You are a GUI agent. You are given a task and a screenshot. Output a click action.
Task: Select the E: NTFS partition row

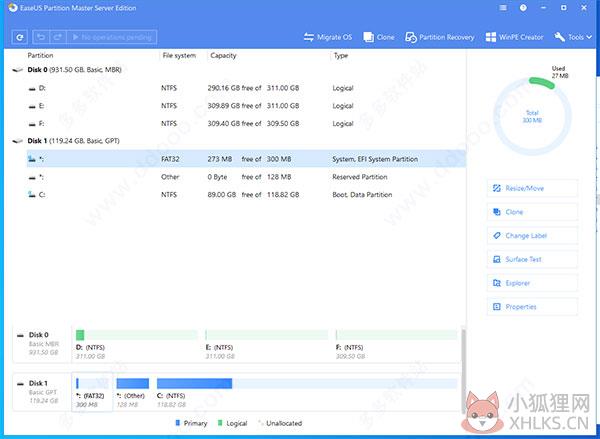(x=246, y=106)
